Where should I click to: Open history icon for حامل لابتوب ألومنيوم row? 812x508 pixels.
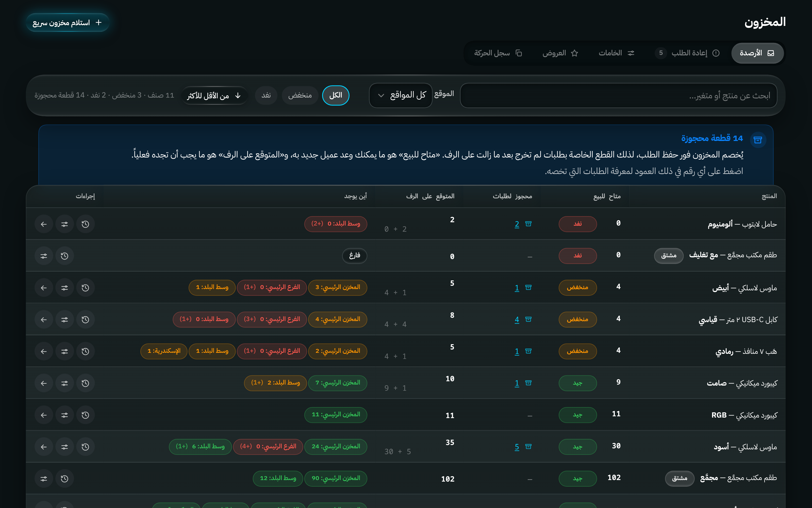(x=85, y=224)
